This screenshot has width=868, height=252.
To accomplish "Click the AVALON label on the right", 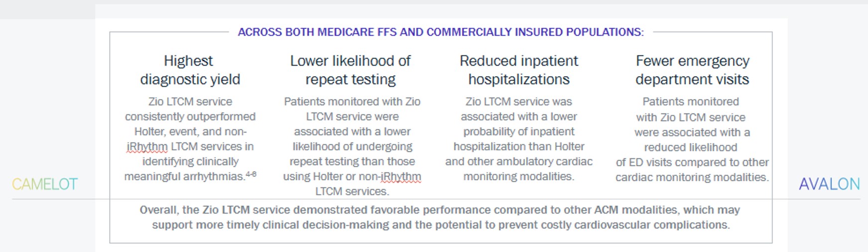I will [829, 184].
